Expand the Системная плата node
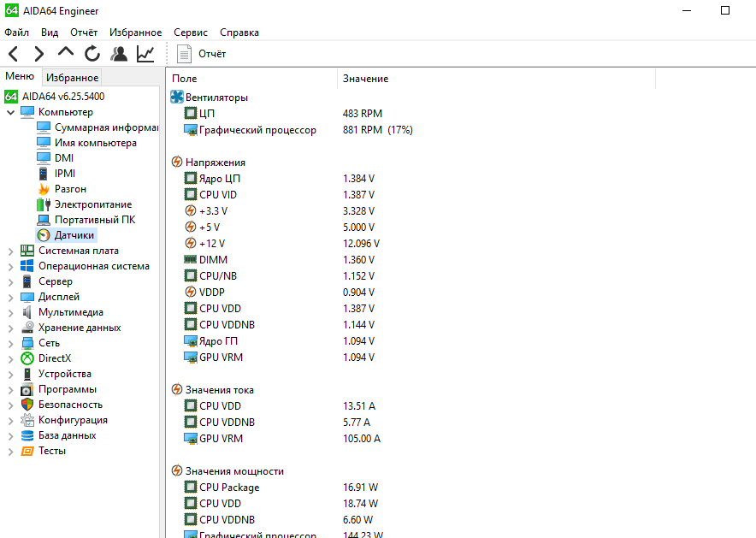The width and height of the screenshot is (756, 538). point(10,251)
